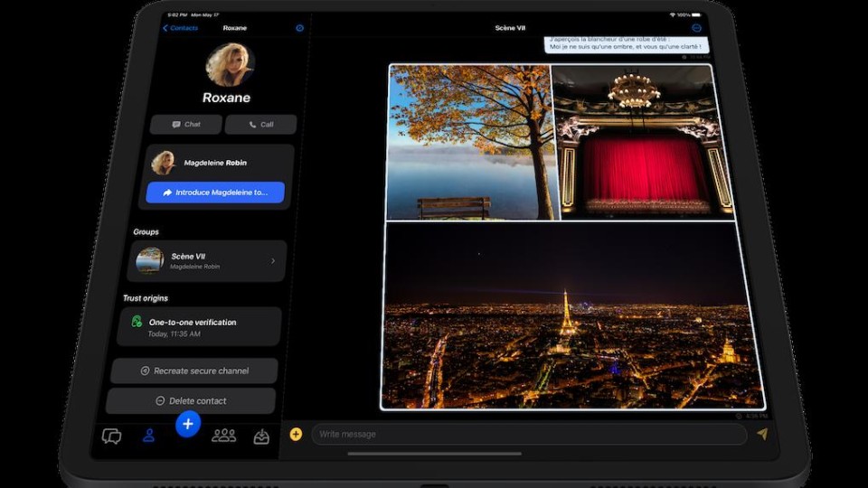
Task: Open Scène VII discussion options icon
Action: pos(696,28)
